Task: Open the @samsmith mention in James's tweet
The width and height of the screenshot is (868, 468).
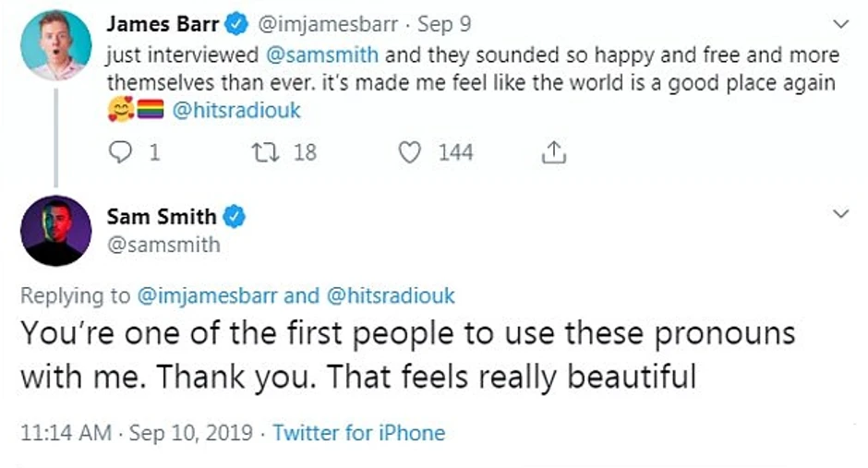Action: coord(322,54)
